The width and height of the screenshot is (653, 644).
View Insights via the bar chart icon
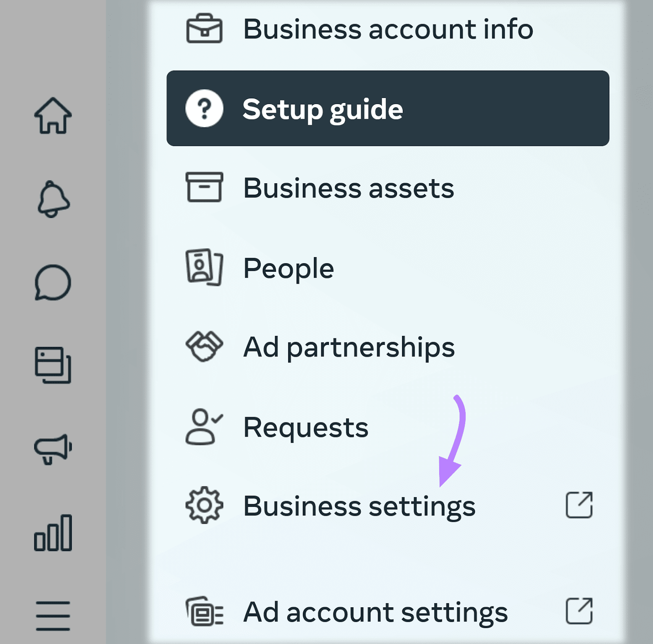pos(53,531)
